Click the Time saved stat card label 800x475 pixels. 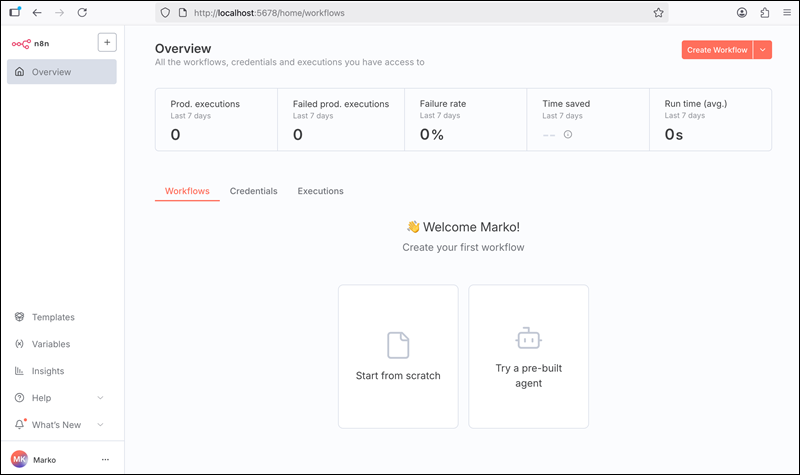click(566, 104)
